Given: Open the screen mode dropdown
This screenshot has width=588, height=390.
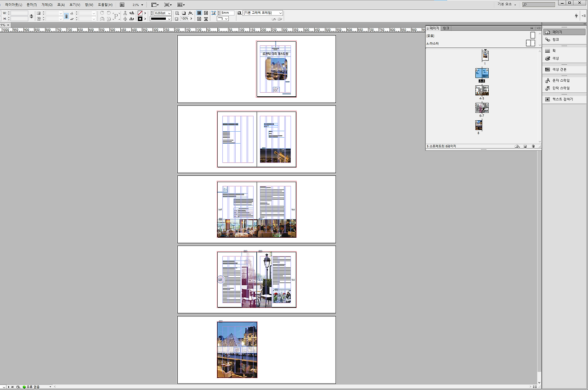Looking at the screenshot, I should (168, 5).
